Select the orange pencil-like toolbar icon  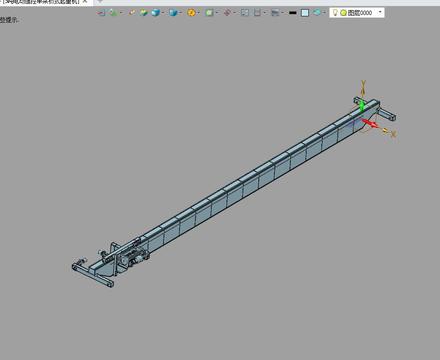click(x=132, y=13)
